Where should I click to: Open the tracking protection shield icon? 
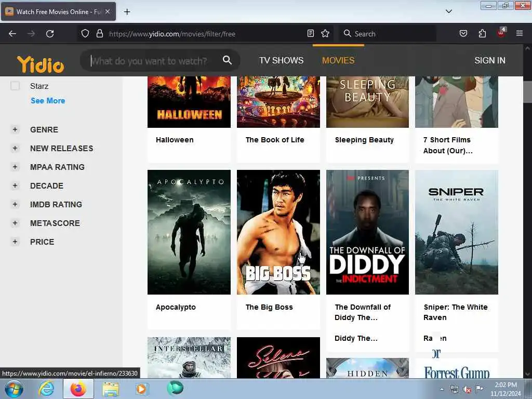point(85,33)
